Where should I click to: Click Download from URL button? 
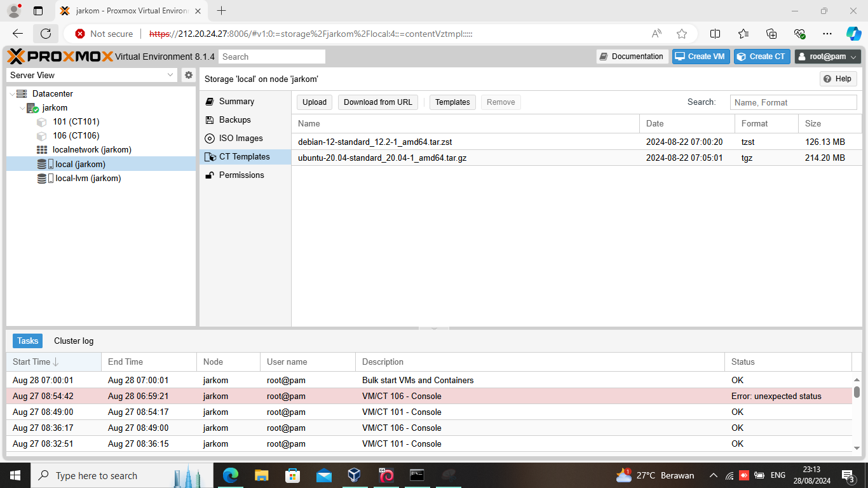[378, 102]
